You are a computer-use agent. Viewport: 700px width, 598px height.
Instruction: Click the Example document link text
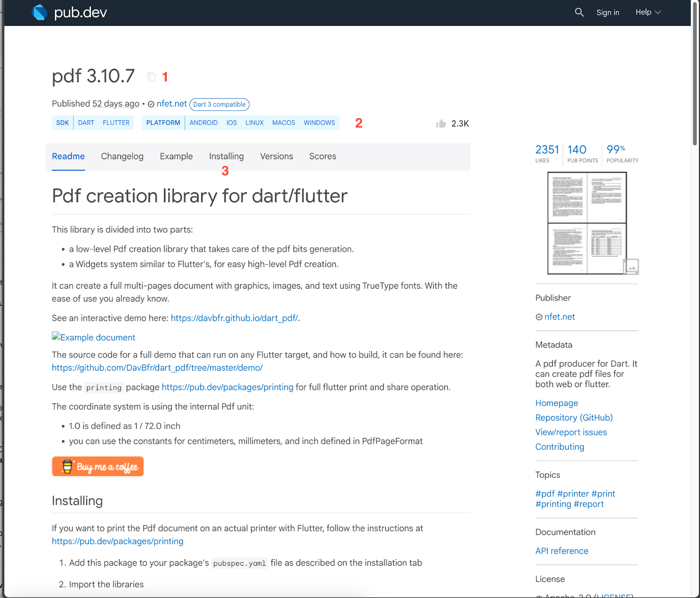pyautogui.click(x=98, y=337)
